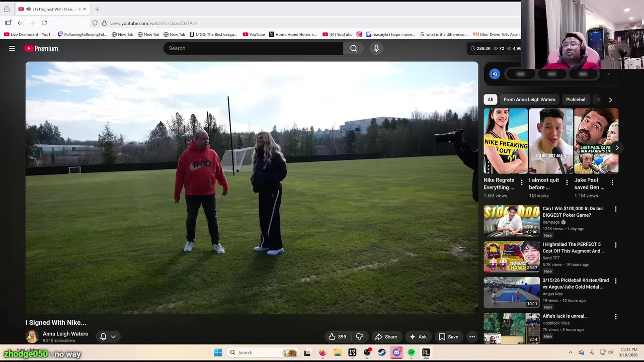
Task: Select the Pickleball filter chip
Action: pyautogui.click(x=576, y=100)
